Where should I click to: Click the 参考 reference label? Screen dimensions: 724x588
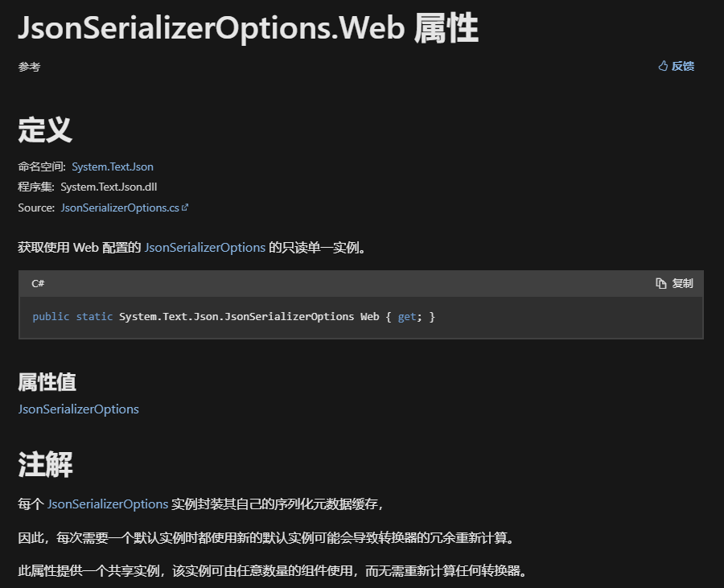[x=29, y=67]
